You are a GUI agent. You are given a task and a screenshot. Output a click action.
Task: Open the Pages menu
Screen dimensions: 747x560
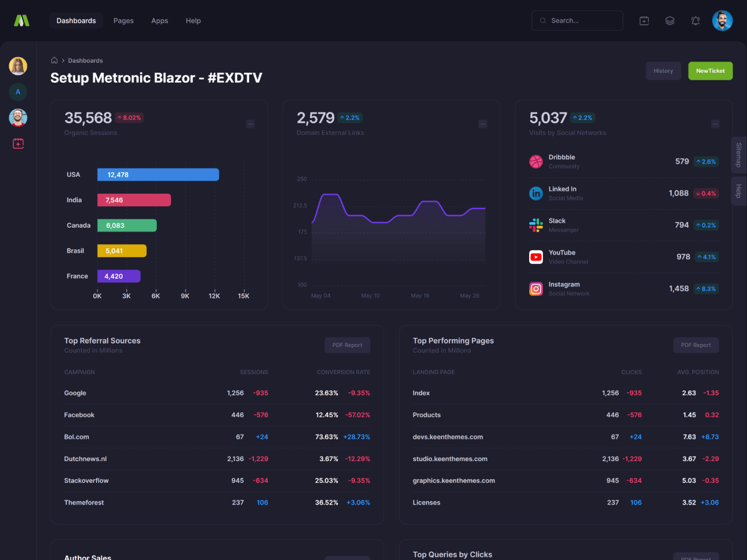123,21
